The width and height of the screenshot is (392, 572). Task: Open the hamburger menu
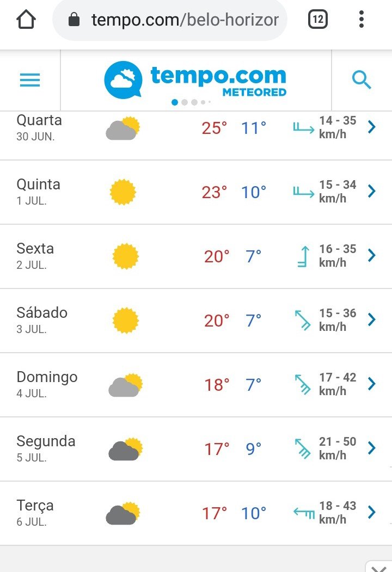[x=30, y=80]
